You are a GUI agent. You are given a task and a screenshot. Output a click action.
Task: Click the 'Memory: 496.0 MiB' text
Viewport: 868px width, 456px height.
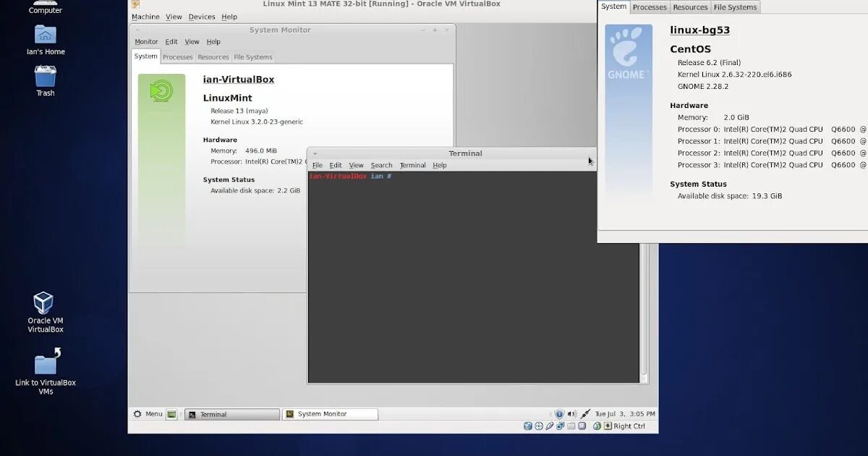click(x=244, y=151)
